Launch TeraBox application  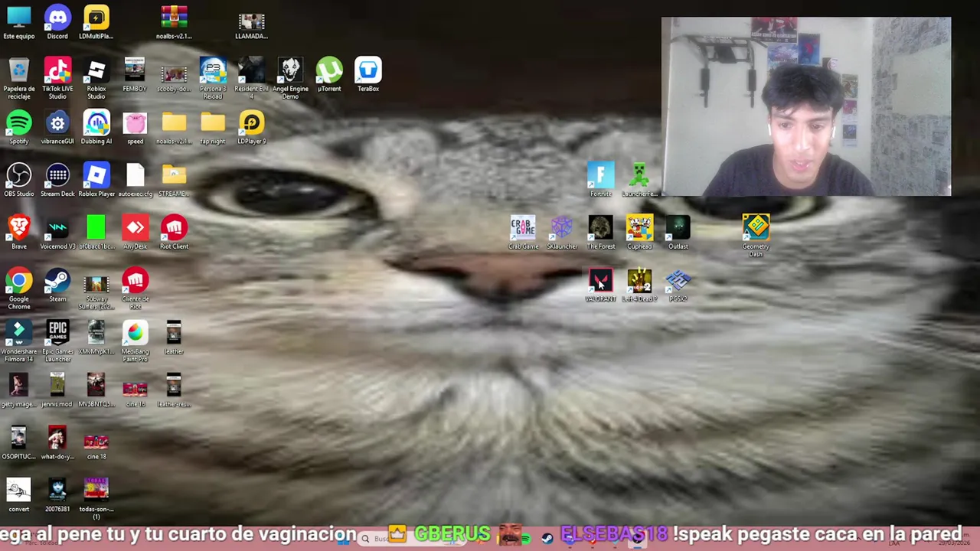point(368,74)
